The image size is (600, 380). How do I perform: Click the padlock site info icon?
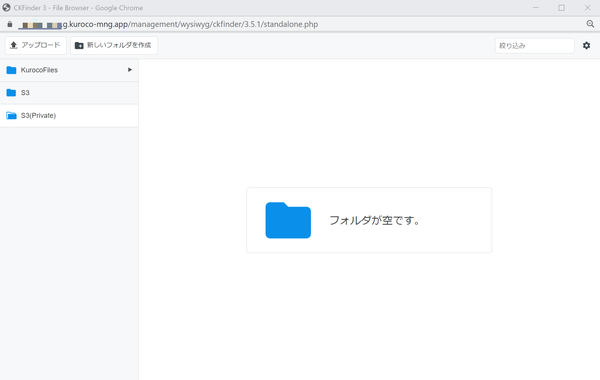click(x=10, y=24)
